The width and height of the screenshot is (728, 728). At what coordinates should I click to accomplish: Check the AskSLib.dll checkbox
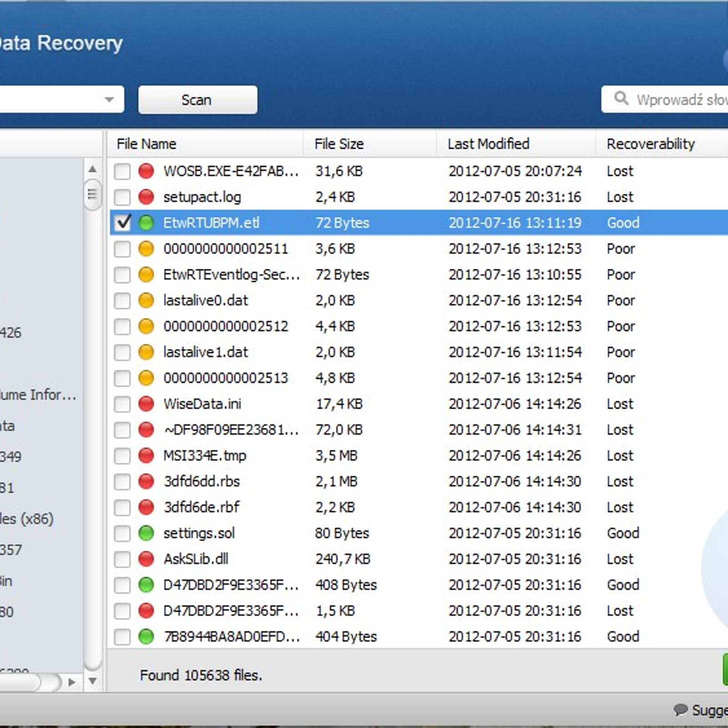122,559
